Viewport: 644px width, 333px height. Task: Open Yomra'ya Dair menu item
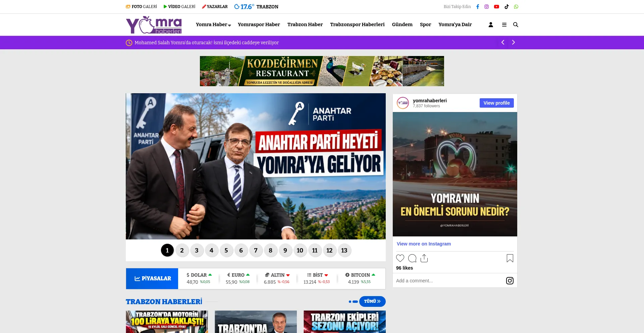tap(455, 24)
